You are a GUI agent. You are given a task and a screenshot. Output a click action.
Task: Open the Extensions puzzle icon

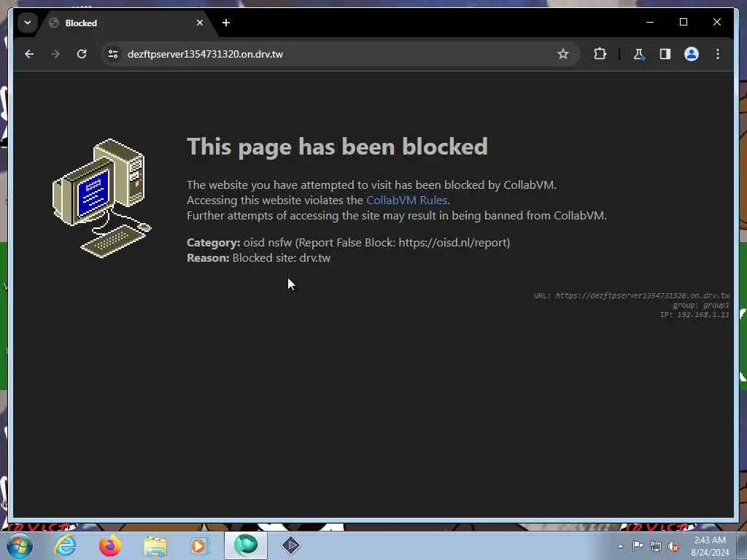click(x=600, y=54)
